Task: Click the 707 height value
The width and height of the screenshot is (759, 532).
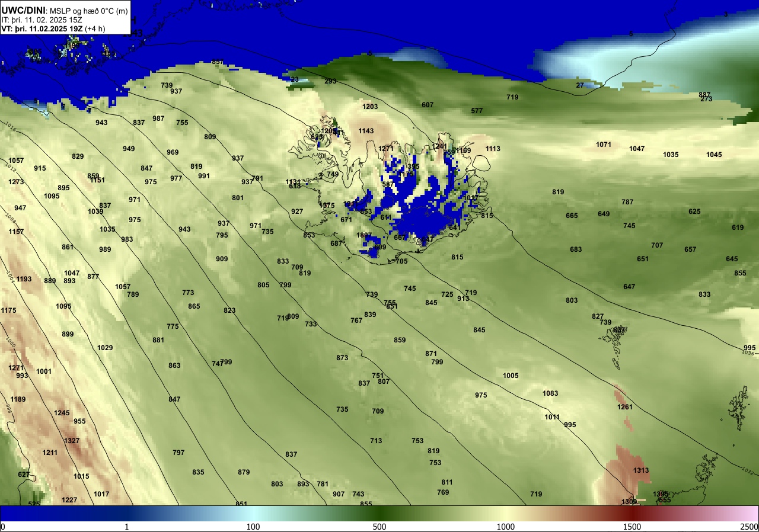Action: 657,245
